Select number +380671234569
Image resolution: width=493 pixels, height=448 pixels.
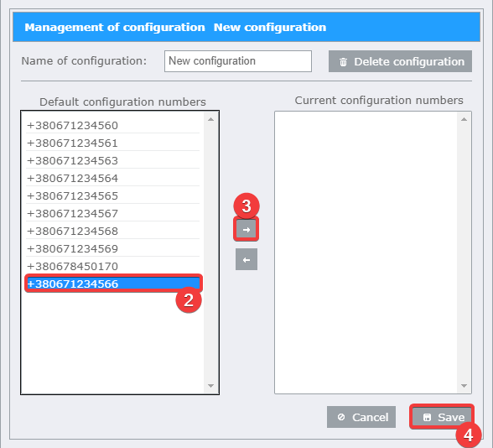point(113,248)
